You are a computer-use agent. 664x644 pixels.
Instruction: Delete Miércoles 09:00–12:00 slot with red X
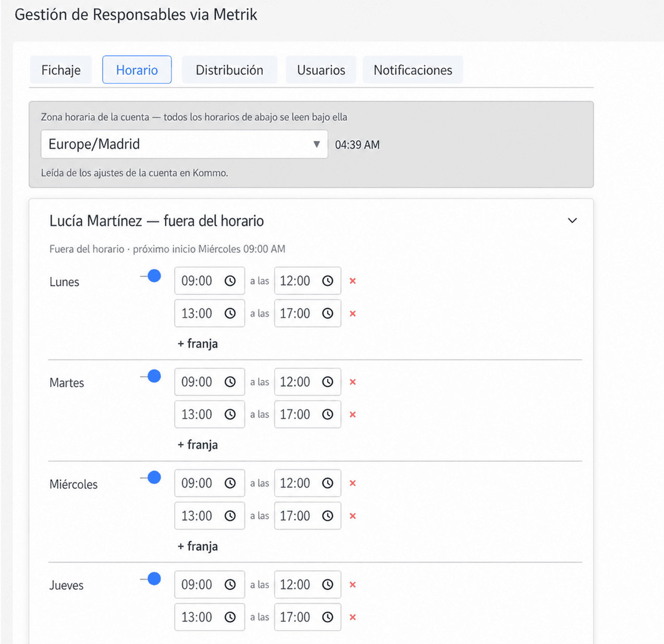[353, 483]
